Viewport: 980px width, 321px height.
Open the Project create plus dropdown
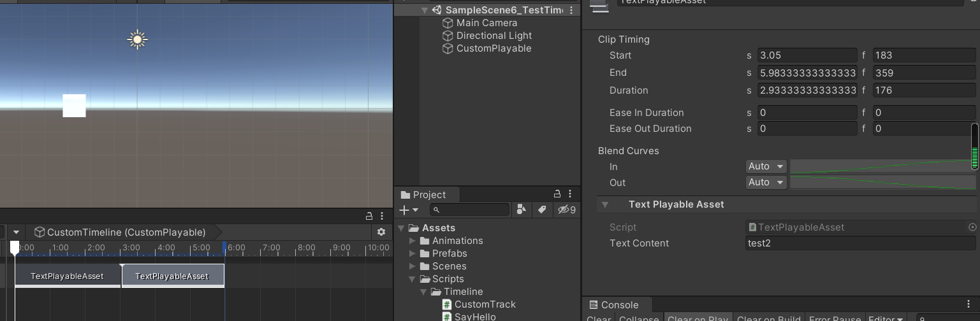coord(408,210)
